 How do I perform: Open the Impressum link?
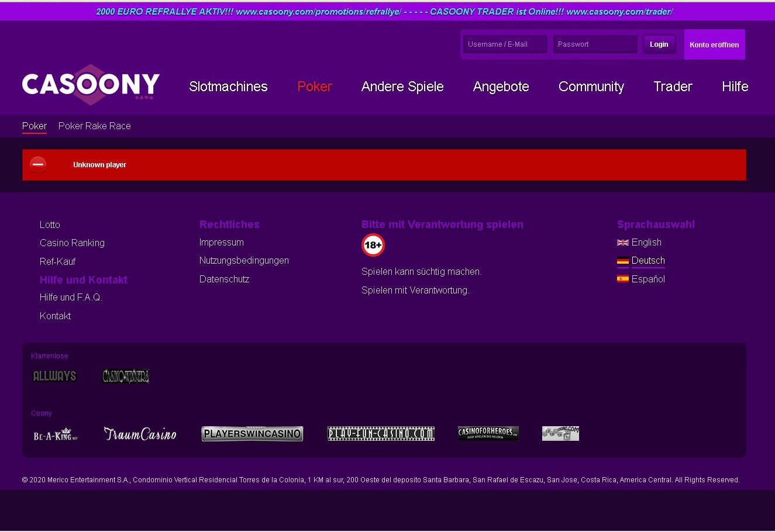(222, 243)
